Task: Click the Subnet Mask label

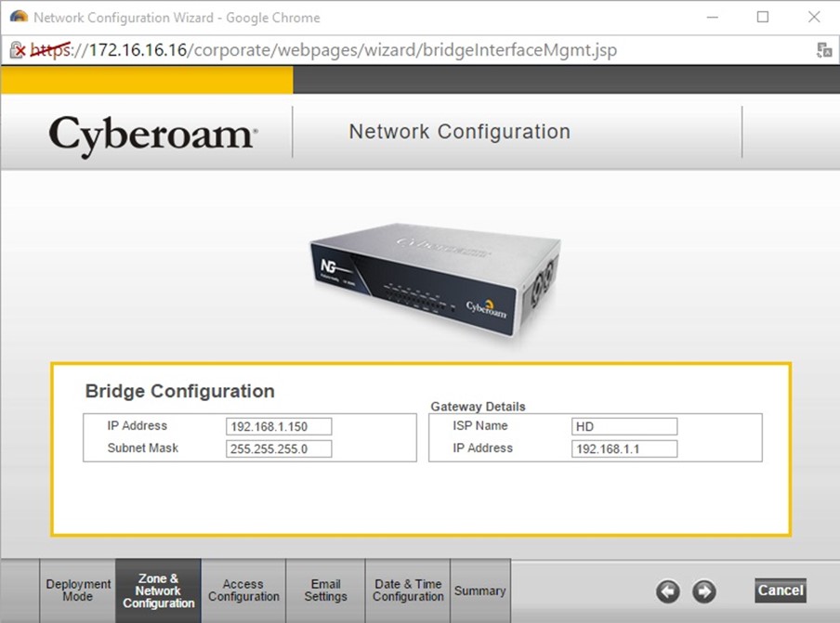Action: [142, 448]
